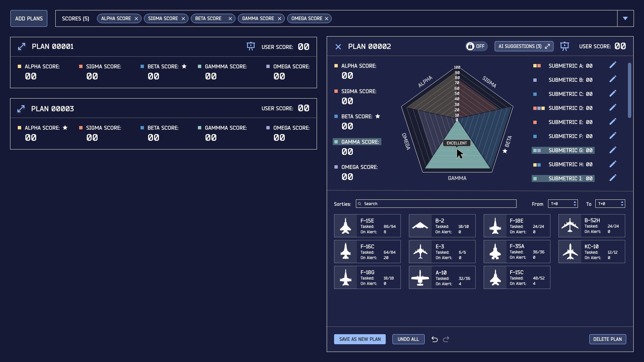Select the B-2 sortie card
Screen dimensions: 644x362
[442, 226]
